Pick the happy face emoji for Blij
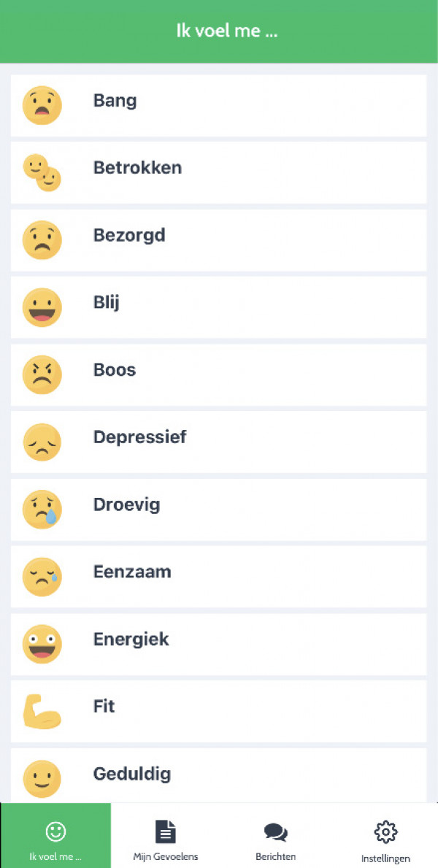The image size is (438, 868). tap(42, 307)
